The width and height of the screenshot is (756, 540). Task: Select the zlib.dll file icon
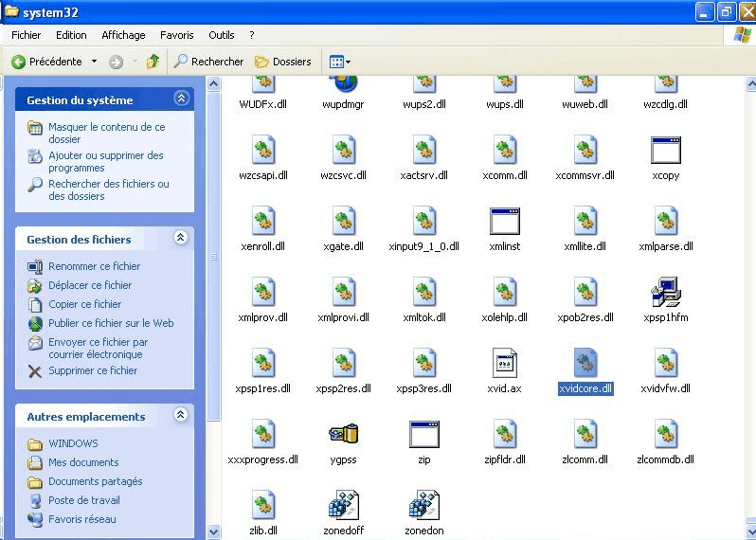coord(263,504)
